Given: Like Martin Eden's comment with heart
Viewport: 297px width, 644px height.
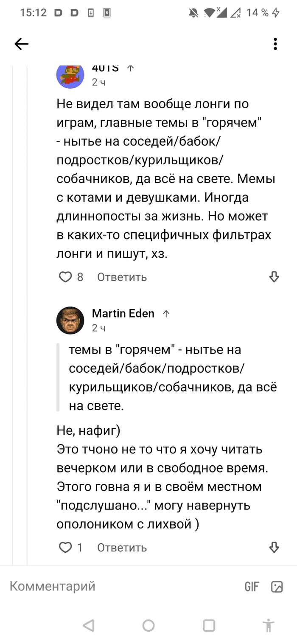Looking at the screenshot, I should point(65,548).
